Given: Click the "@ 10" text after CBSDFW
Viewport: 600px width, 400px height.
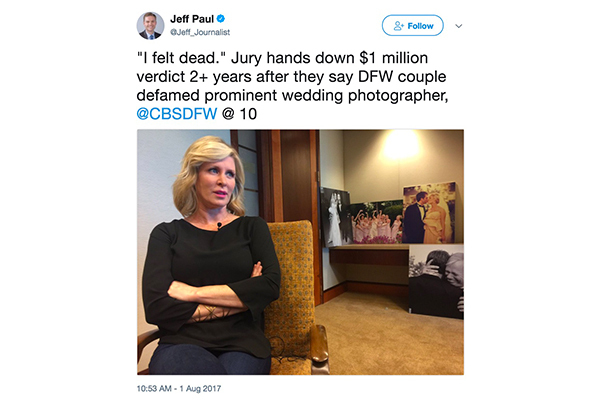Looking at the screenshot, I should coord(239,114).
